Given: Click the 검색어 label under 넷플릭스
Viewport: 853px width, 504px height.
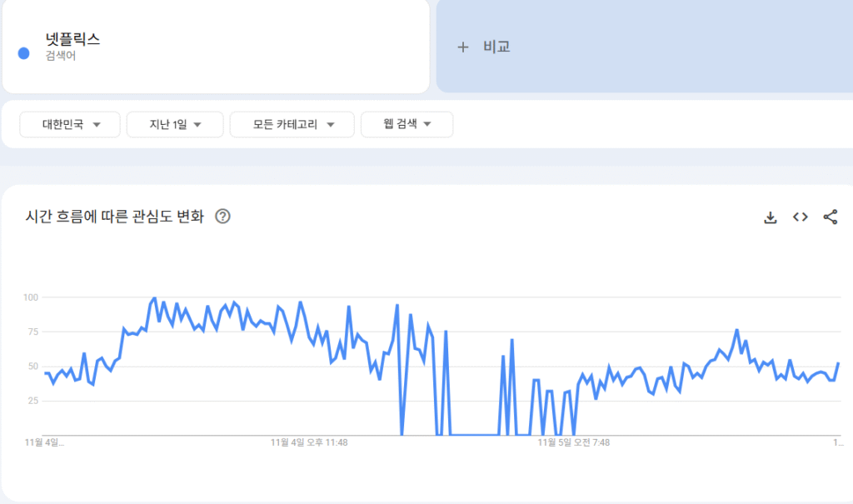Looking at the screenshot, I should [60, 57].
